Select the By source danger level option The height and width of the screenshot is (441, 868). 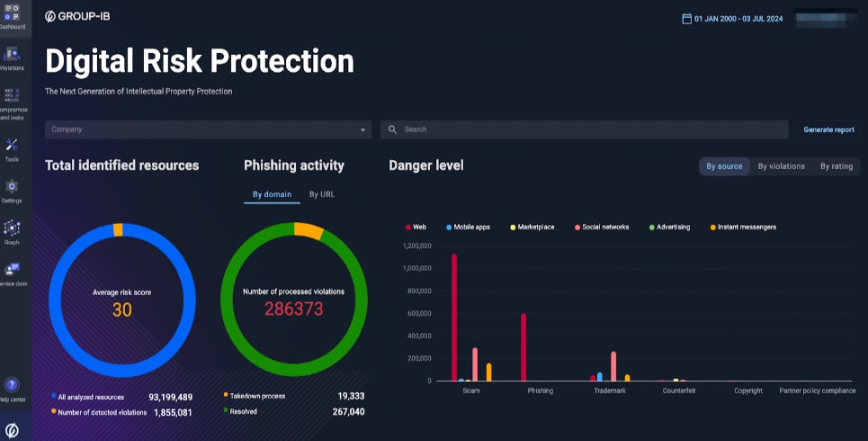pyautogui.click(x=724, y=166)
